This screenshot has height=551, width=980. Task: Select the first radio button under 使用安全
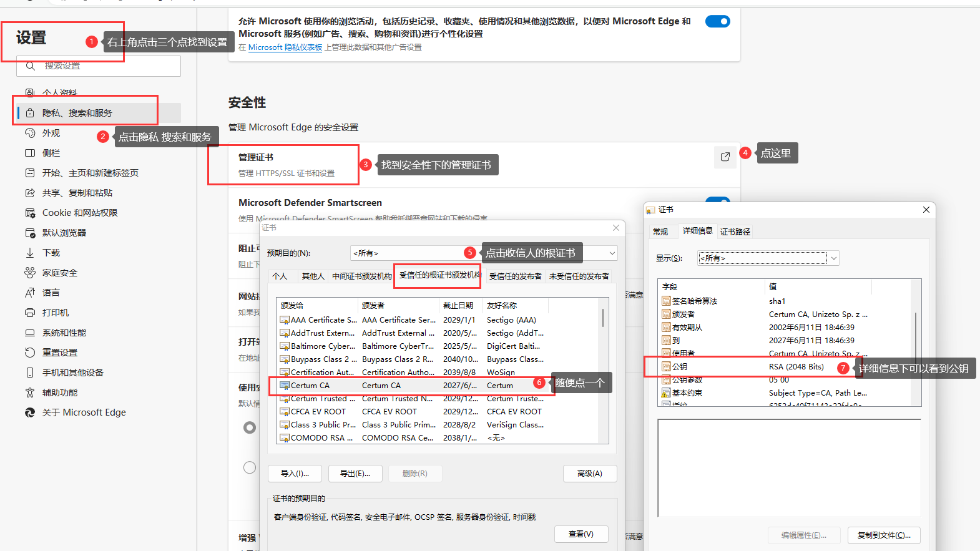point(250,427)
